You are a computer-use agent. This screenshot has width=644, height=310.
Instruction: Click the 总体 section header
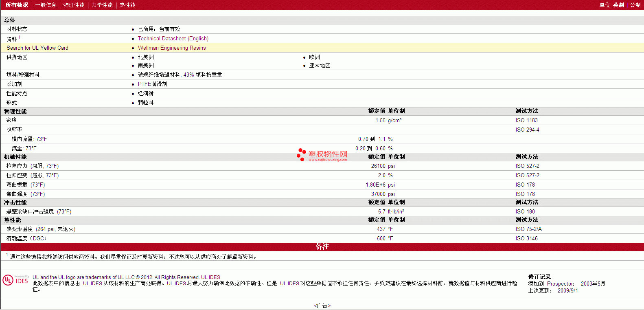pos(10,20)
